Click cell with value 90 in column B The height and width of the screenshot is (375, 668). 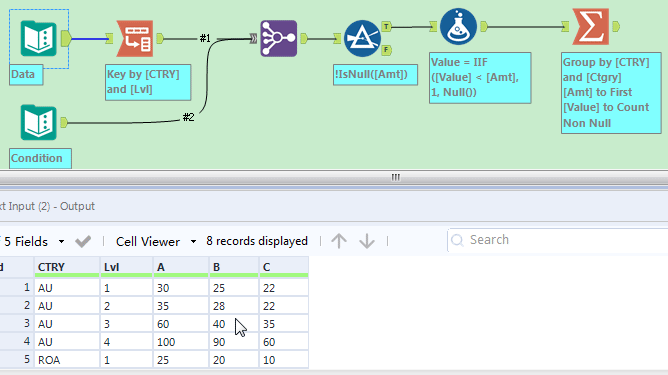point(233,342)
